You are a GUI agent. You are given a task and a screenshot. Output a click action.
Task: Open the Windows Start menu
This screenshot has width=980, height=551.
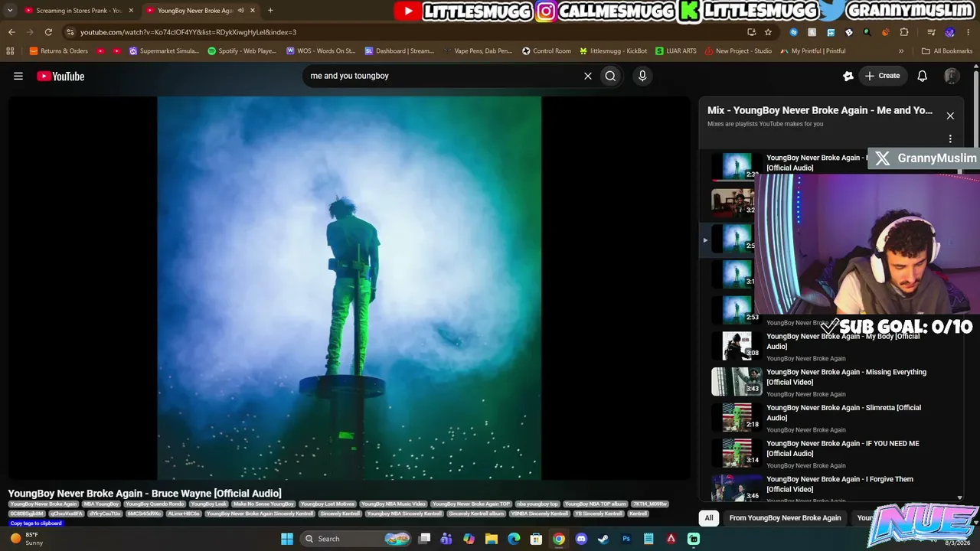[x=287, y=539]
